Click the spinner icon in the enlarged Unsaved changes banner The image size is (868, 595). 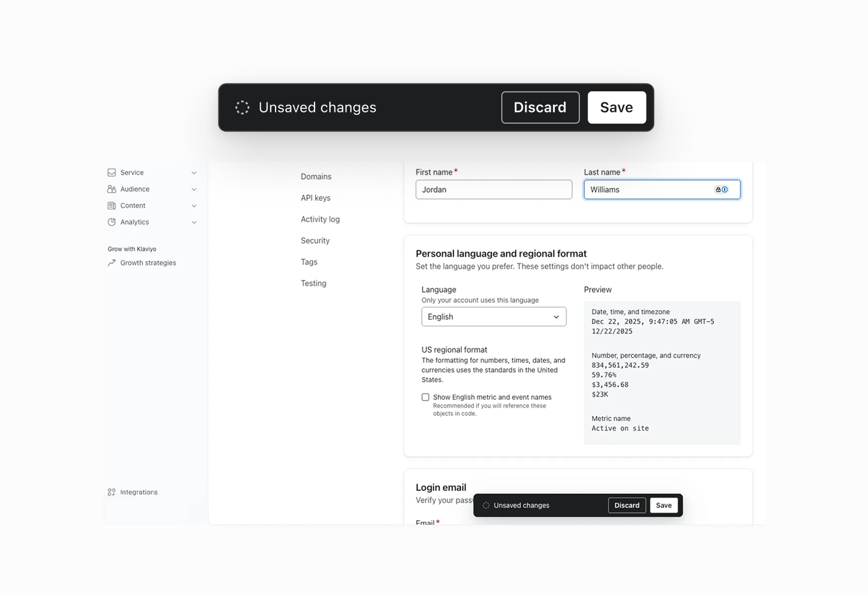(243, 107)
